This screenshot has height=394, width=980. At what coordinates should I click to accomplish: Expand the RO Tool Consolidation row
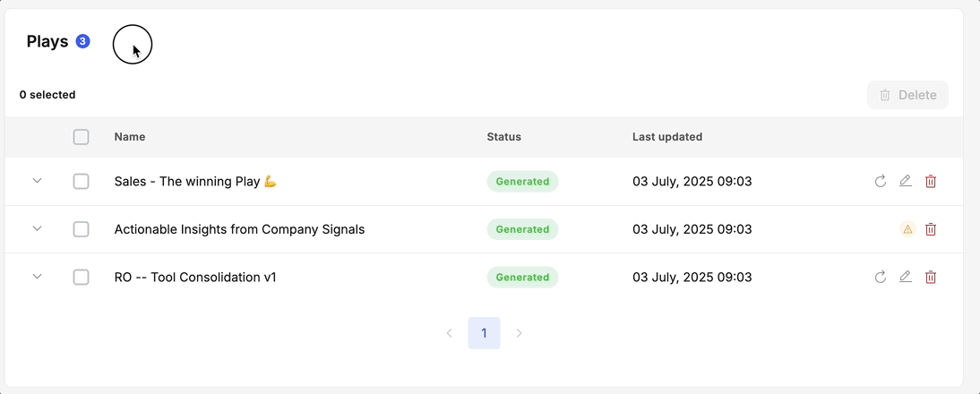click(x=38, y=277)
